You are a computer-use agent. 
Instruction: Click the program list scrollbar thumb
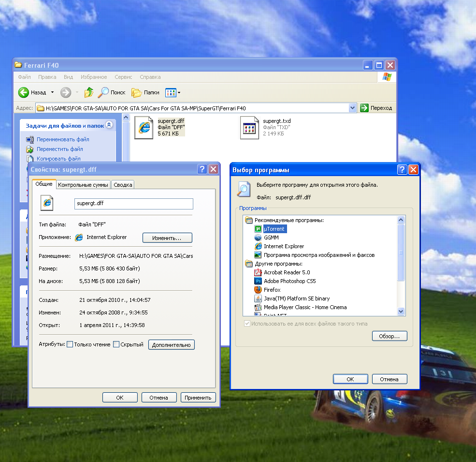[x=401, y=252]
